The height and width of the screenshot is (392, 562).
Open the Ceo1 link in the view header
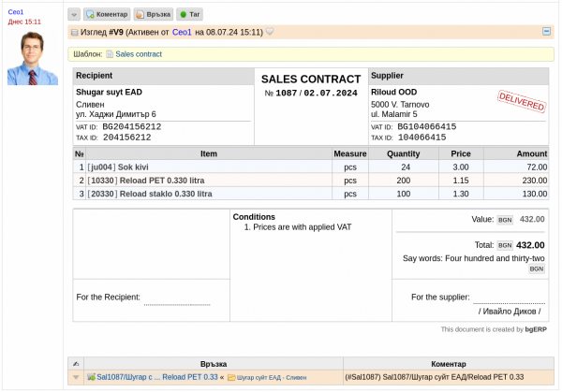pos(182,32)
